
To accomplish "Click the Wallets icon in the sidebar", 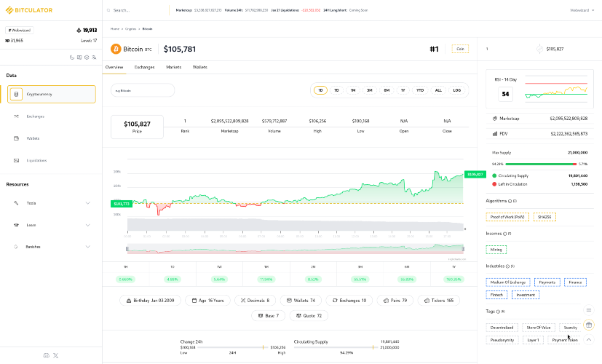I will 16,138.
